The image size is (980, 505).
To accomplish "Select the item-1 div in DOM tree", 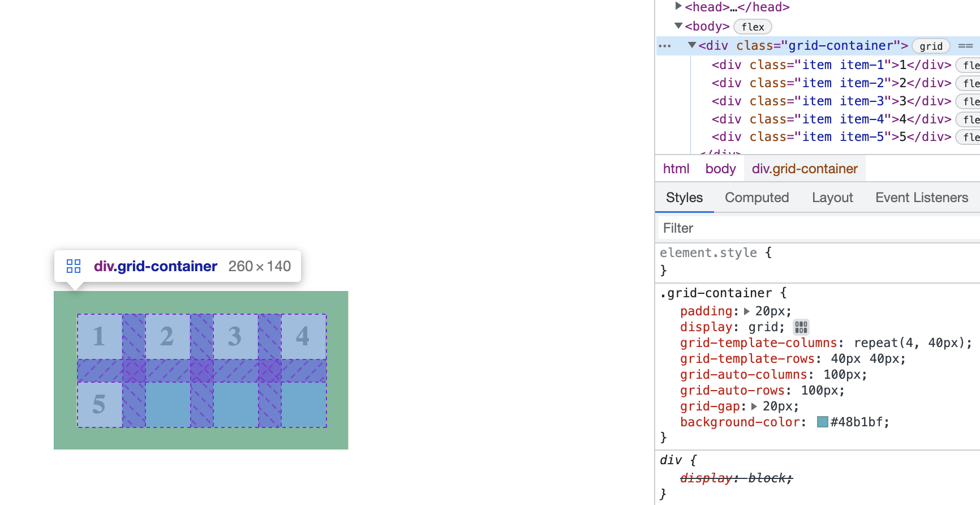I will (832, 65).
